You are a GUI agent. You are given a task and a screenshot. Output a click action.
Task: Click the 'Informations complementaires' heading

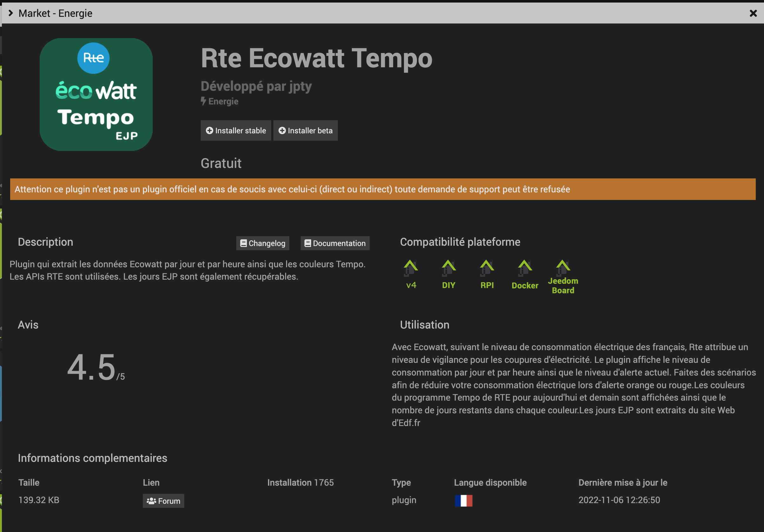92,458
